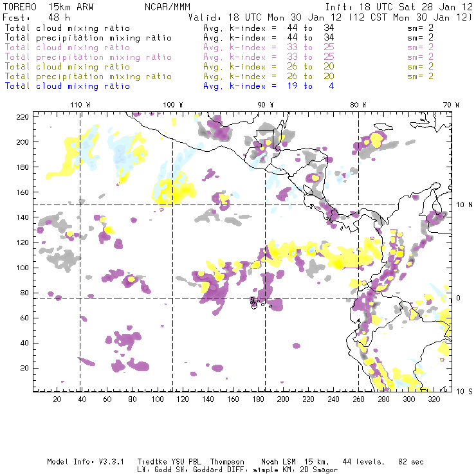
Task: Select the olive Total precipitation mixing ratio legend
Action: 88,77
